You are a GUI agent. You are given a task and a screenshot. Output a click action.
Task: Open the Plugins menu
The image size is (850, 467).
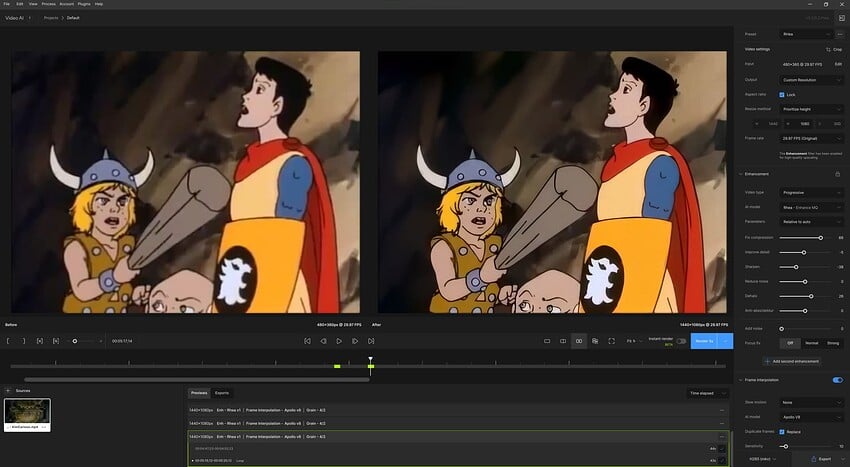click(x=84, y=4)
